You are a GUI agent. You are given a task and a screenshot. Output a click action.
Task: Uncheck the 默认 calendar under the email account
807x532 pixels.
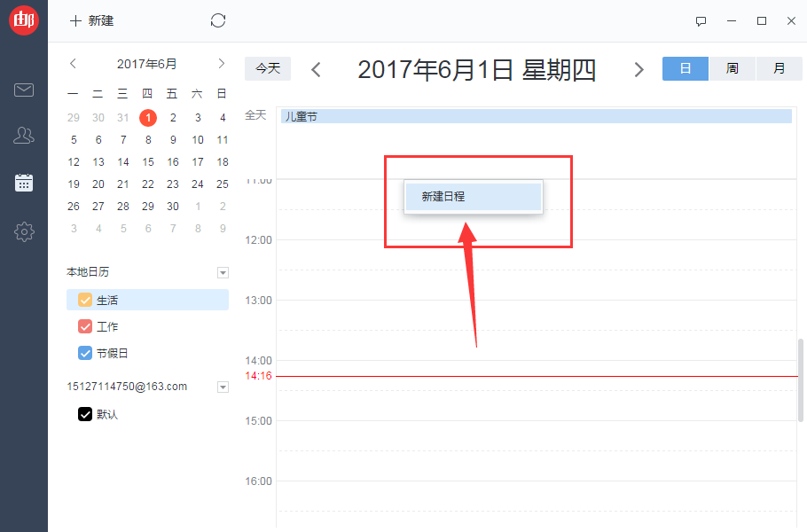click(86, 413)
